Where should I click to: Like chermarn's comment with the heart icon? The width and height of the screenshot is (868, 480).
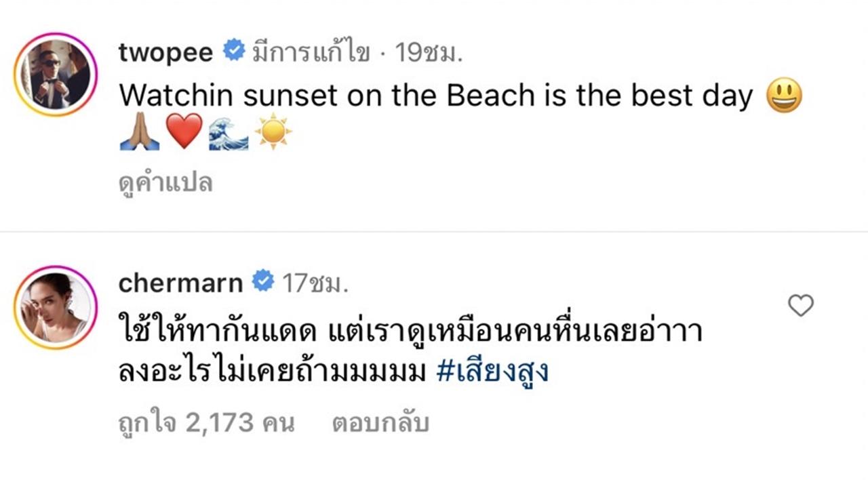pyautogui.click(x=801, y=306)
